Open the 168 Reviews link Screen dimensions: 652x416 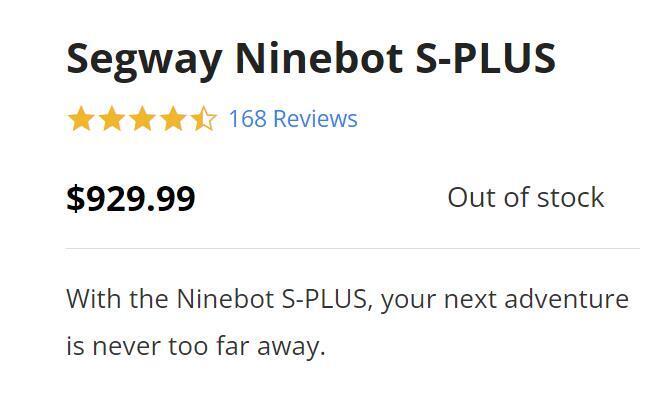pyautogui.click(x=292, y=119)
